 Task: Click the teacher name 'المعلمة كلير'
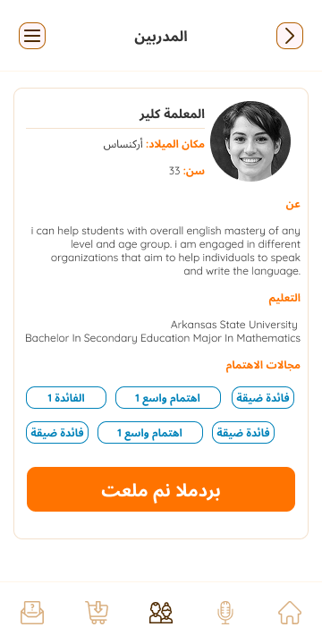coord(172,114)
